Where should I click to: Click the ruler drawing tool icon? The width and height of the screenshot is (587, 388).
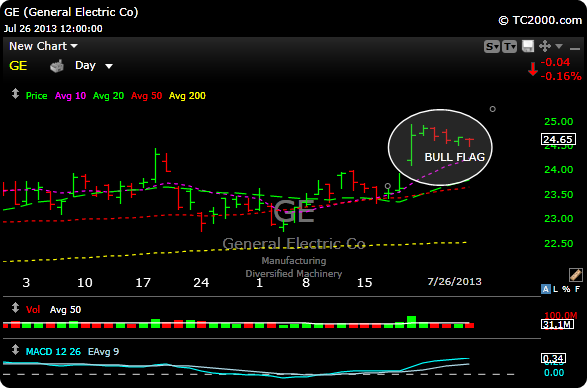tap(575, 275)
